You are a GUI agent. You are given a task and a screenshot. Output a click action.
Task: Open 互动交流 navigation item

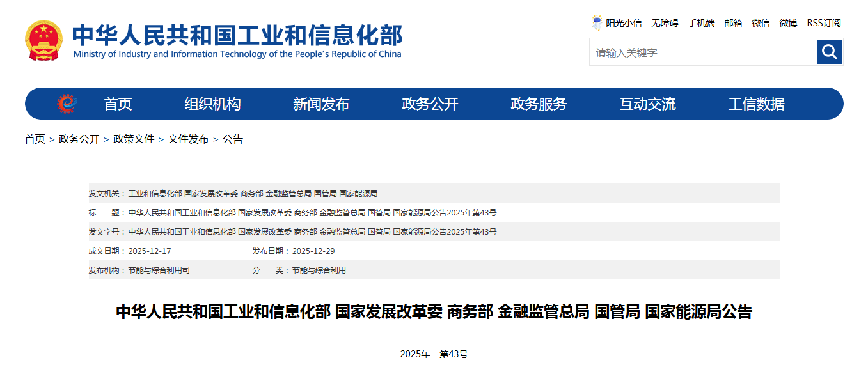(647, 104)
